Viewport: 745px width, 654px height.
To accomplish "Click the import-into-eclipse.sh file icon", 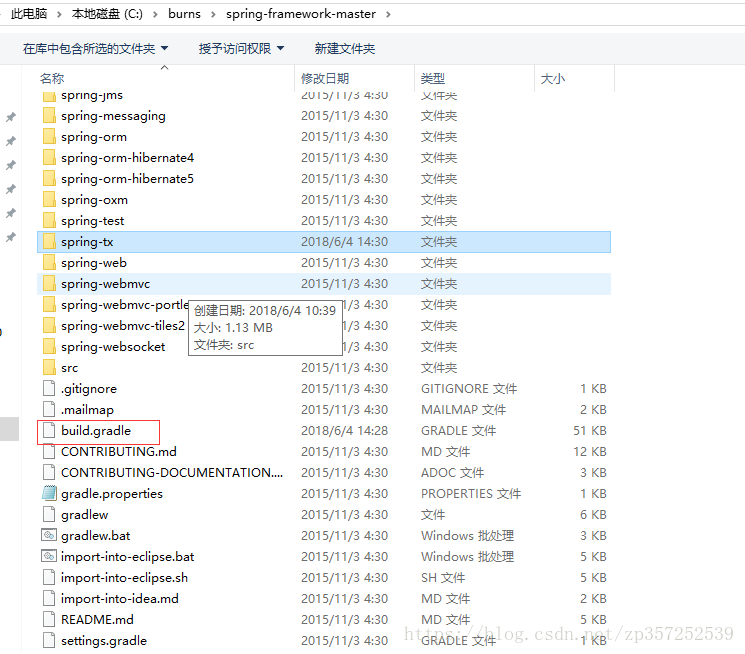I will click(49, 577).
